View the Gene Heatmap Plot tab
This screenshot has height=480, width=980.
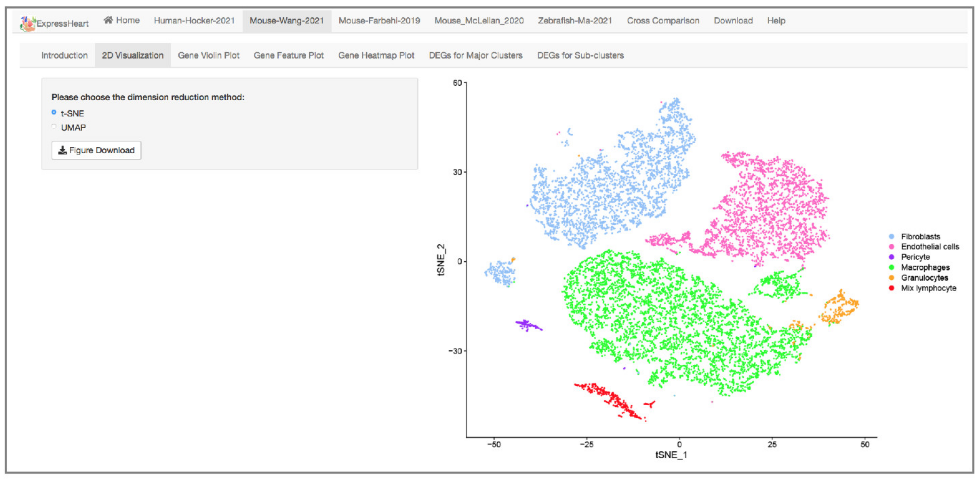[x=376, y=56]
